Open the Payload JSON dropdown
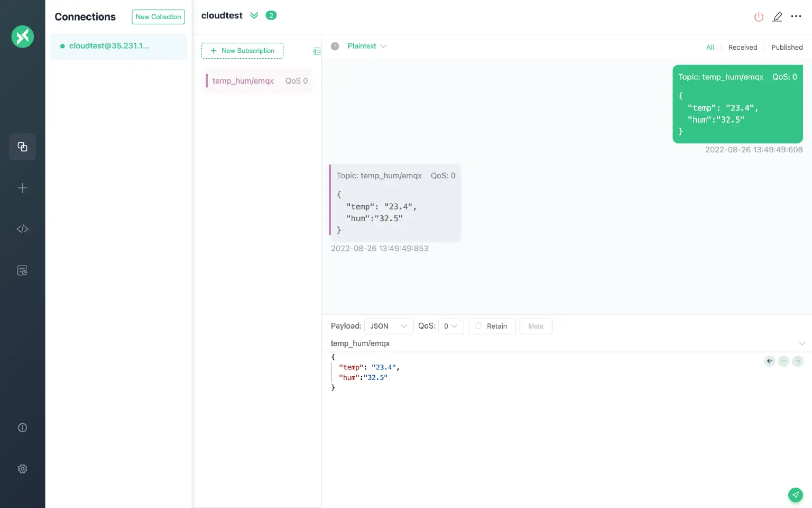The height and width of the screenshot is (508, 812). (389, 326)
